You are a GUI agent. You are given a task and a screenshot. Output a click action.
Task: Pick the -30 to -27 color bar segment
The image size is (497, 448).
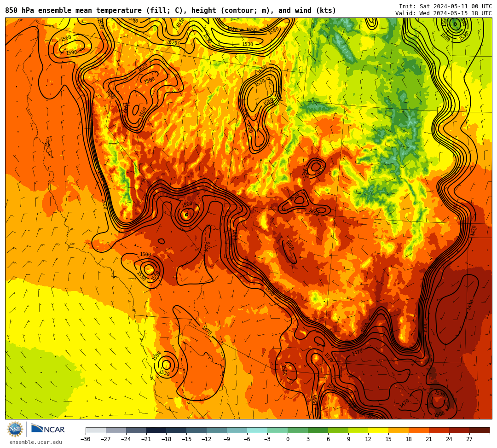[x=96, y=430]
